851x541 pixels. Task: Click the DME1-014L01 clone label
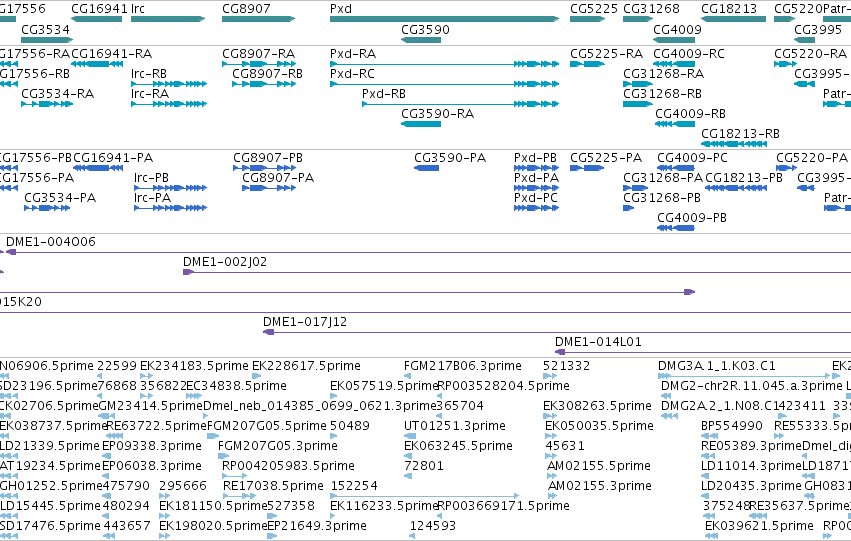(x=598, y=342)
